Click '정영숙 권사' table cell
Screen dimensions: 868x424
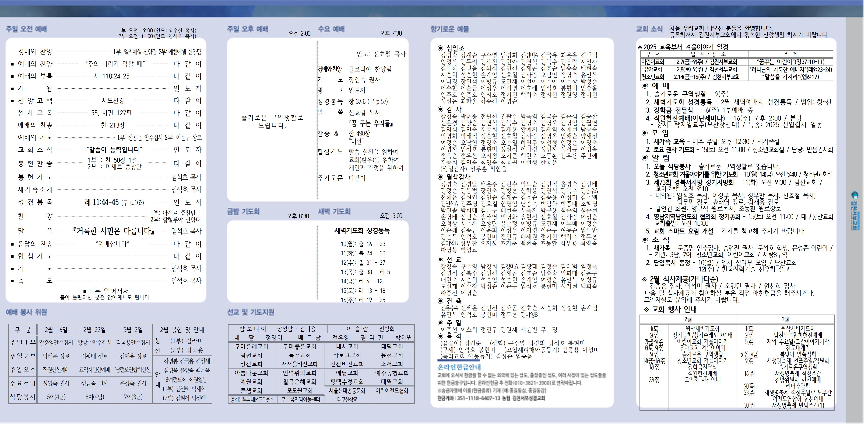click(56, 384)
